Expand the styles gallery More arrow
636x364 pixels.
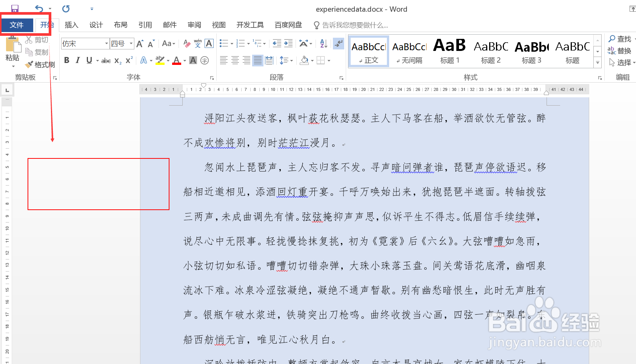(x=598, y=63)
